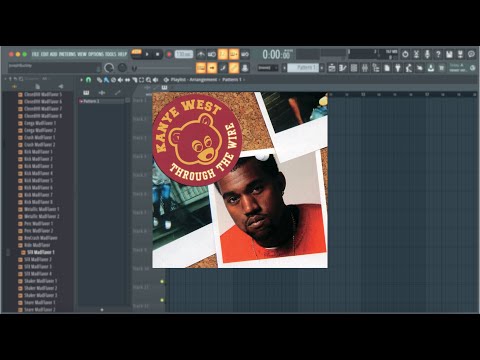Screen dimensions: 480x360
Task: Show audio clips in picker panel
Action: [x=102, y=92]
